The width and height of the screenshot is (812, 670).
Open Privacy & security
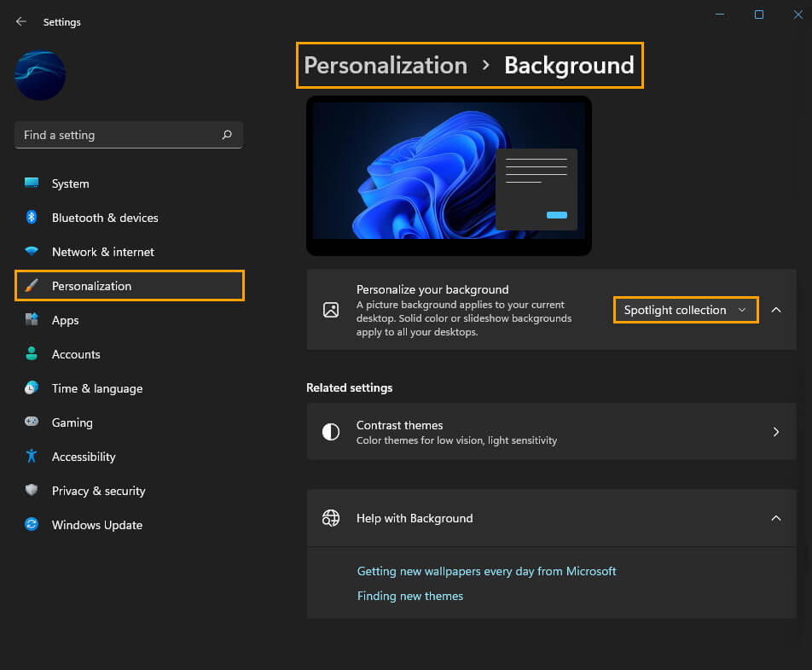point(129,491)
